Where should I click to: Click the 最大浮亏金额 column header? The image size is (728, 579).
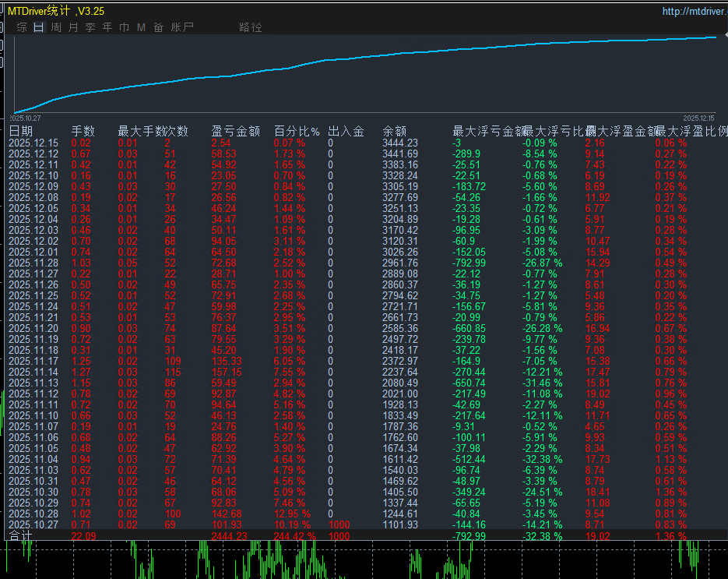(x=490, y=132)
